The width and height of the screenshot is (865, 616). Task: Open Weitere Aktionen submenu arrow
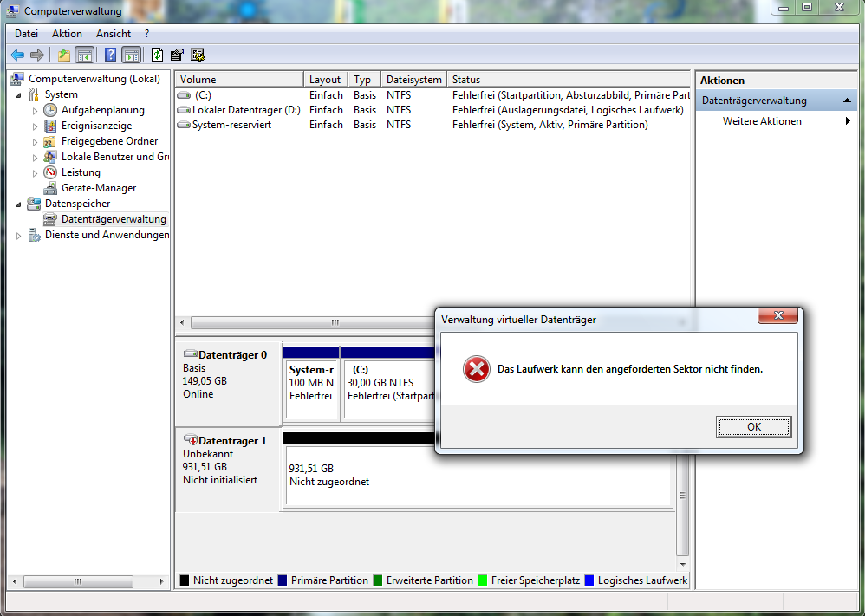pyautogui.click(x=848, y=121)
